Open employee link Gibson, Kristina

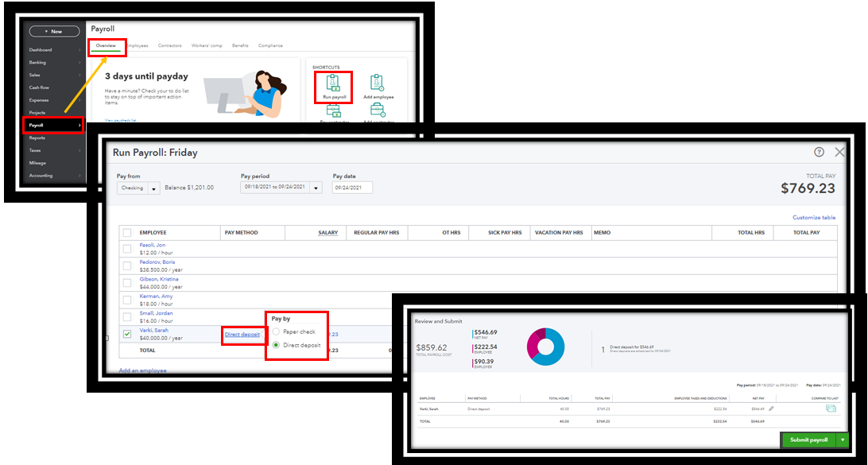click(x=159, y=279)
